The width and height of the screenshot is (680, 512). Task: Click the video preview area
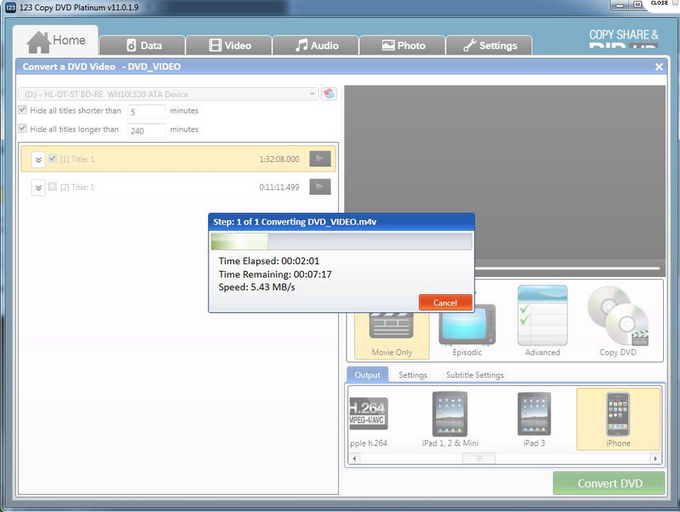tap(504, 173)
